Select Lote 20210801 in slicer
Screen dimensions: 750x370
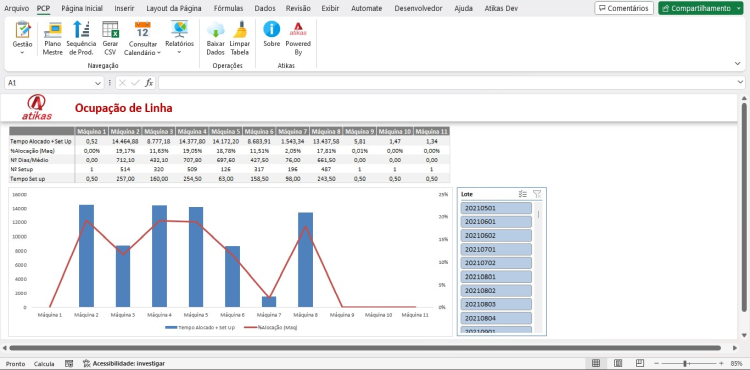click(x=496, y=277)
